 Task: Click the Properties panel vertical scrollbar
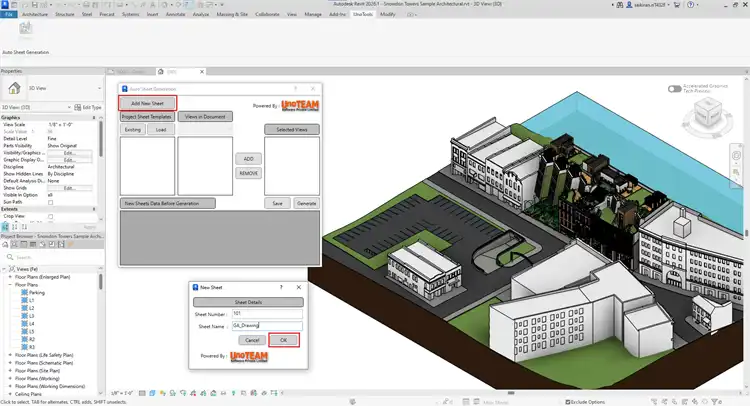pos(100,139)
